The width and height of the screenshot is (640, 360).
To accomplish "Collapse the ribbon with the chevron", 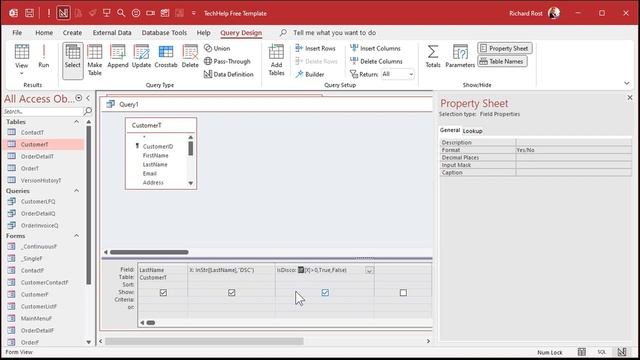I will [x=627, y=83].
